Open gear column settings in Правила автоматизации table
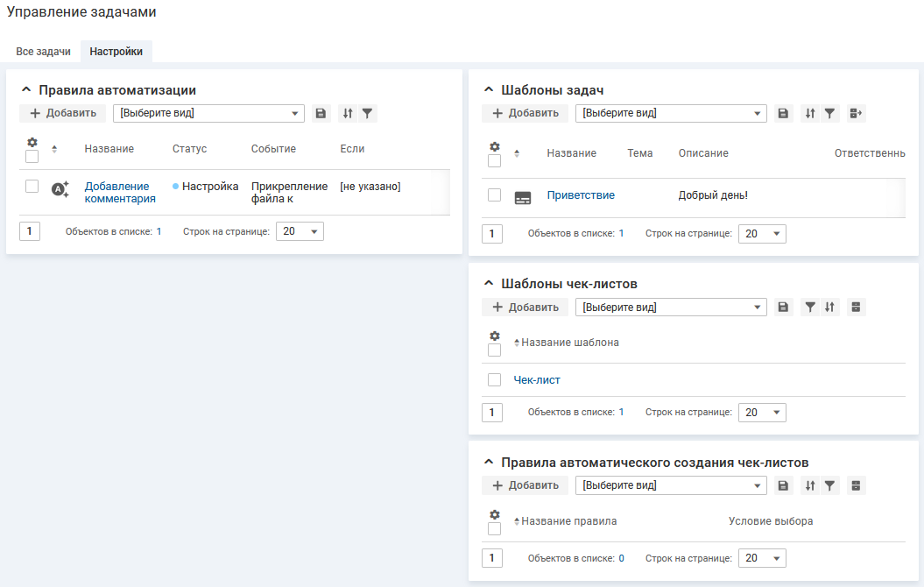Screen dimensions: 924x587 [32, 142]
